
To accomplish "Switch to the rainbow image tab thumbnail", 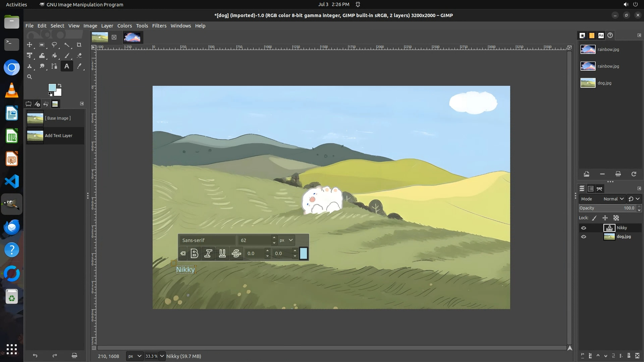I will [x=132, y=37].
